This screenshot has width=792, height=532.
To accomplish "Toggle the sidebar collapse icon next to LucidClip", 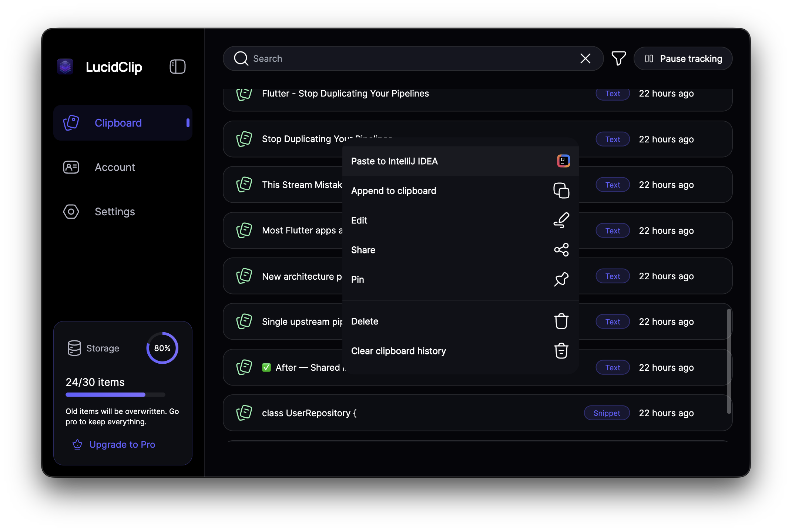I will (177, 67).
